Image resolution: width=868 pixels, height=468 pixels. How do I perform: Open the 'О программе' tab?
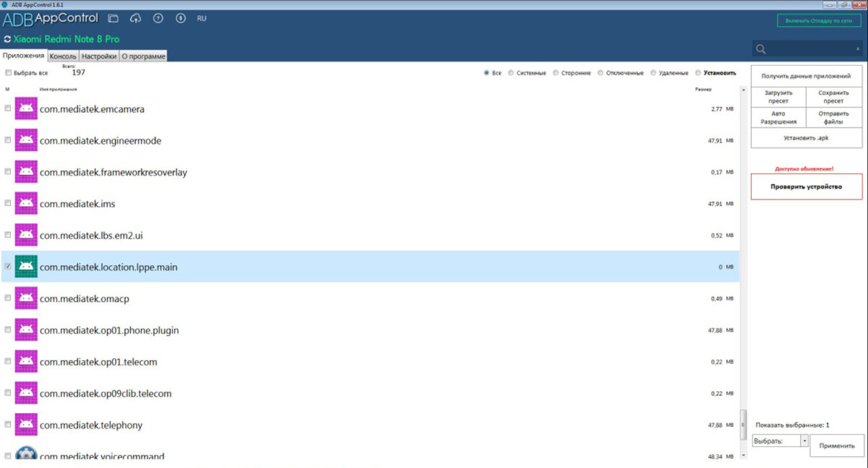pos(143,56)
